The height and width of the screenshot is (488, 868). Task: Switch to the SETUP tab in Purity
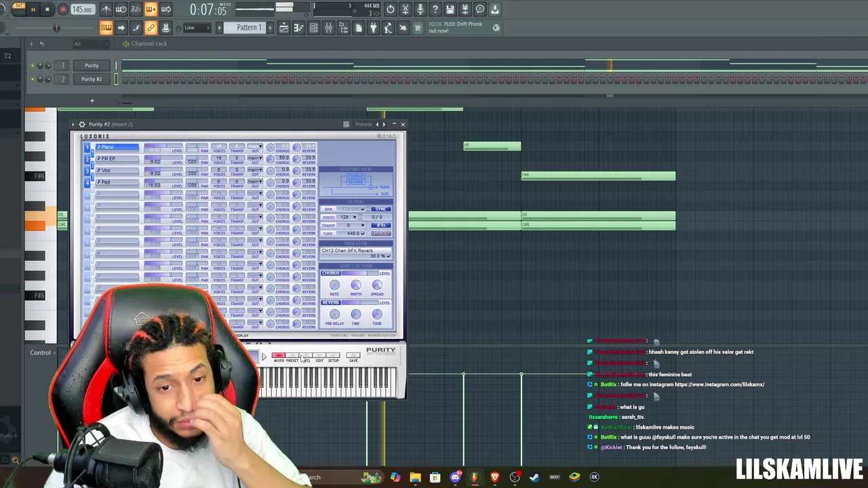pyautogui.click(x=333, y=357)
